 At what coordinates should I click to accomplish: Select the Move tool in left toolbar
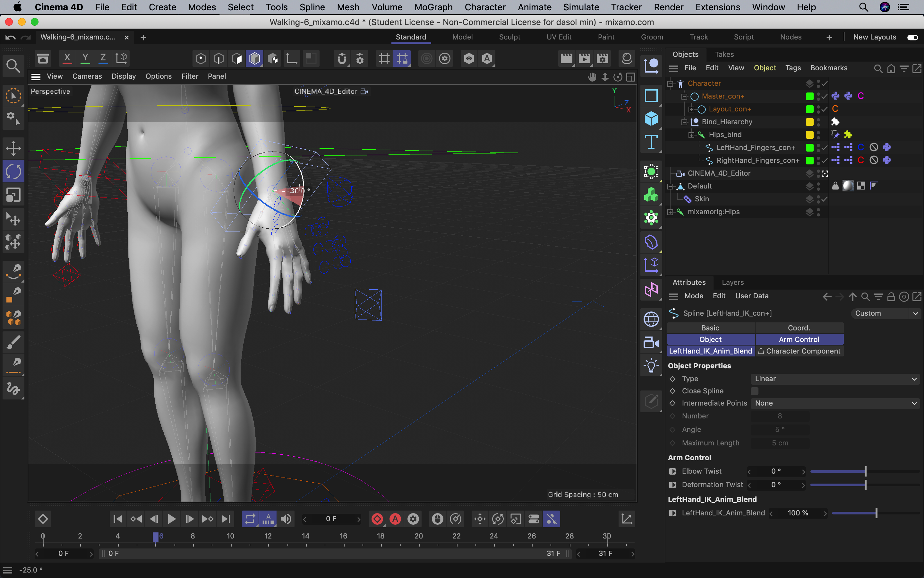click(13, 148)
